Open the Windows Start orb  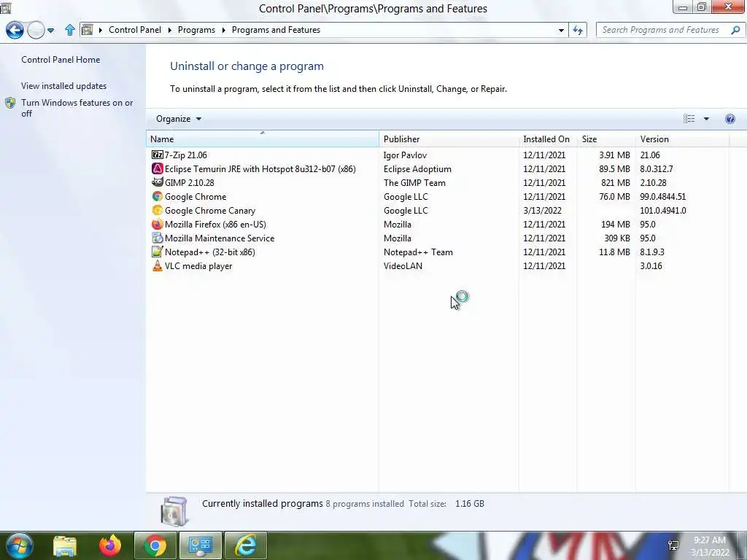pos(20,545)
